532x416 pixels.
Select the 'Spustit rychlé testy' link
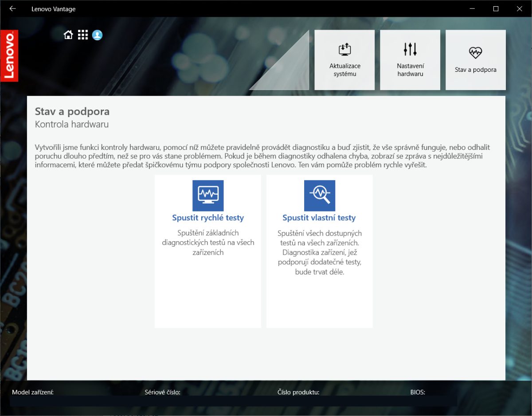coord(208,218)
